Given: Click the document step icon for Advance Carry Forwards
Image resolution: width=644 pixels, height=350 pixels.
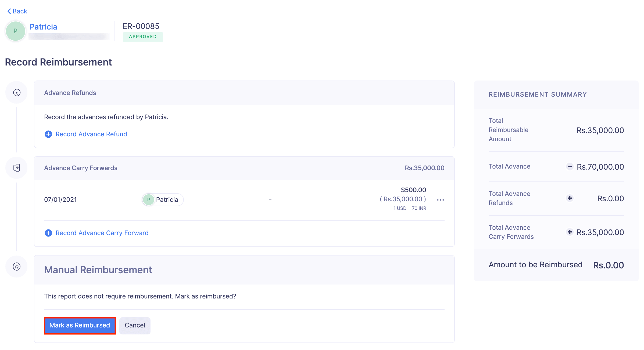Looking at the screenshot, I should [x=16, y=167].
